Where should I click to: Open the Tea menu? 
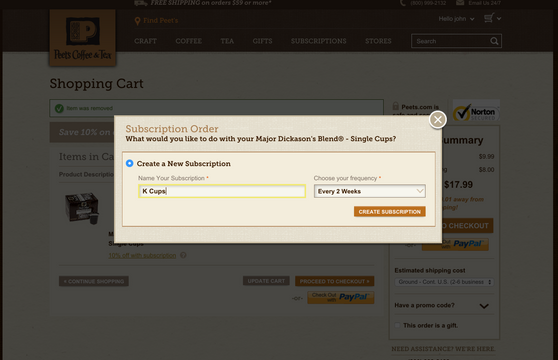227,41
